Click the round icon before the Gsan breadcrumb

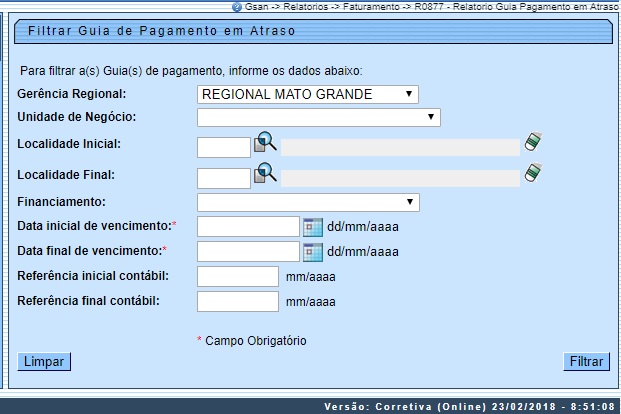(x=237, y=6)
